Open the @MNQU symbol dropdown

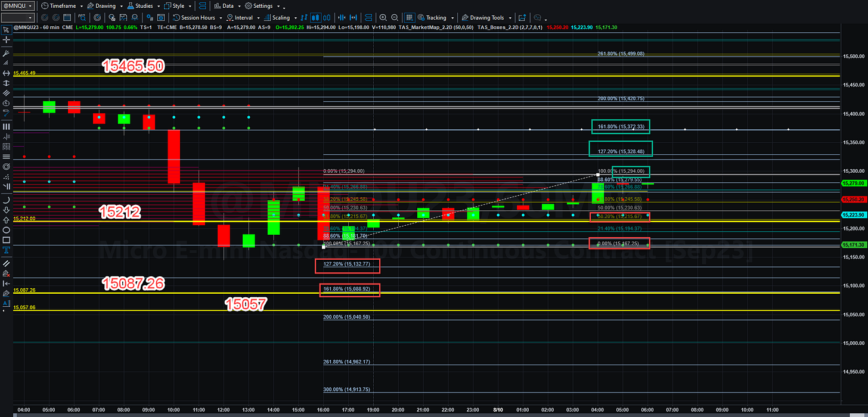tap(18, 6)
